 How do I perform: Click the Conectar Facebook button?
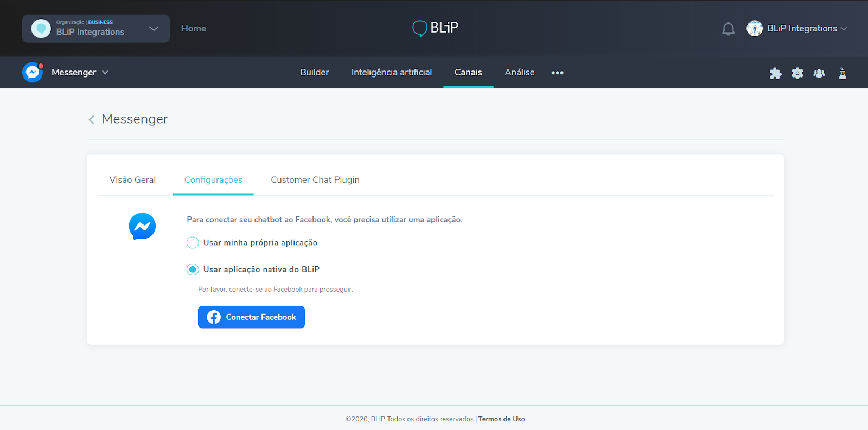coord(251,317)
